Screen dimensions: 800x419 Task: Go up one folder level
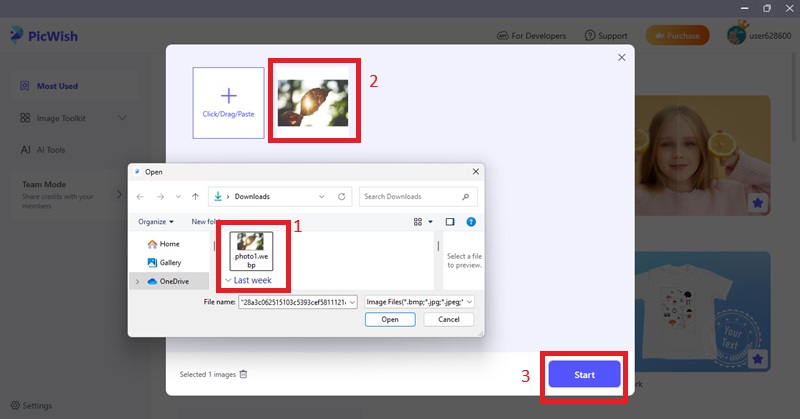click(196, 197)
